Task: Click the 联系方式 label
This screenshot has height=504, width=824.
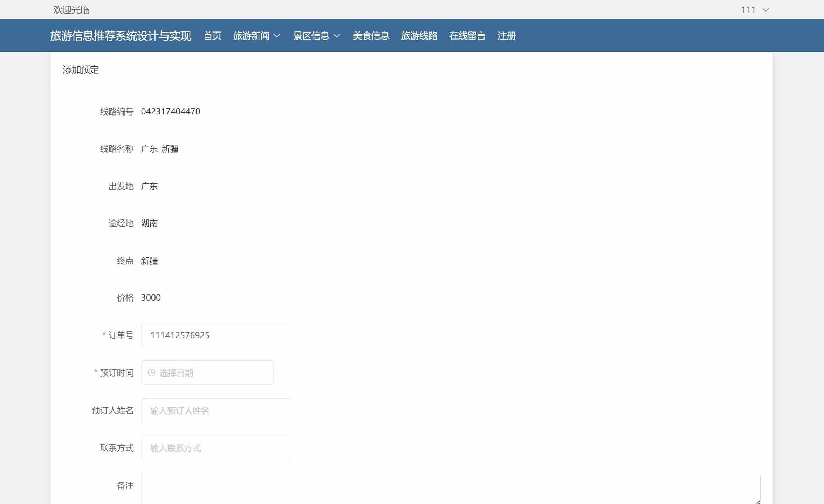Action: point(117,448)
